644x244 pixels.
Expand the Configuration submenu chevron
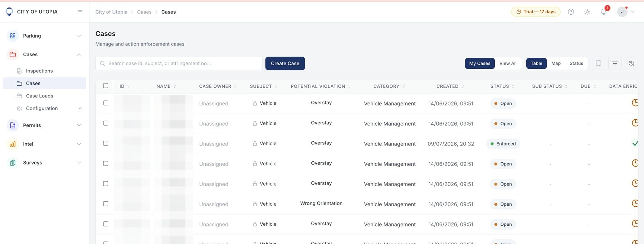coord(80,109)
